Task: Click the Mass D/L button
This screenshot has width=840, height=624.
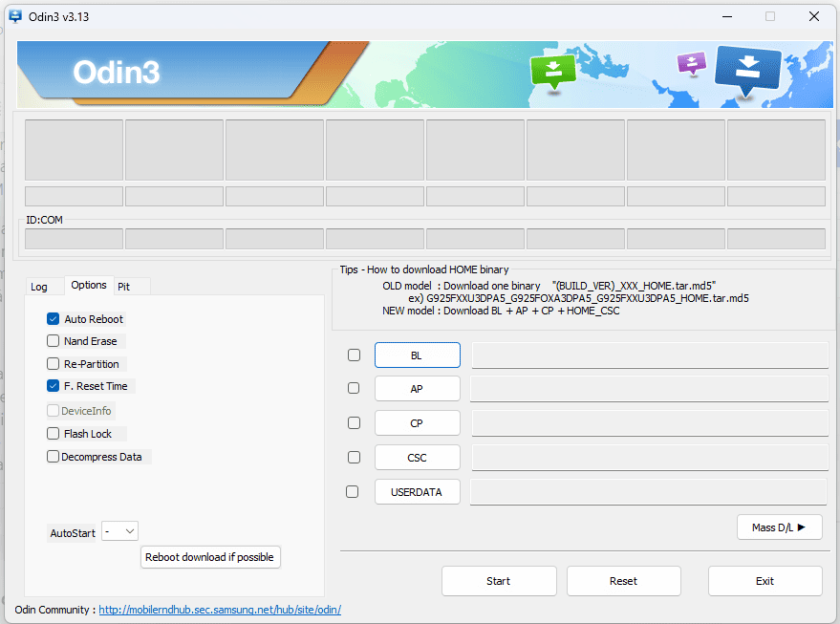Action: point(779,527)
